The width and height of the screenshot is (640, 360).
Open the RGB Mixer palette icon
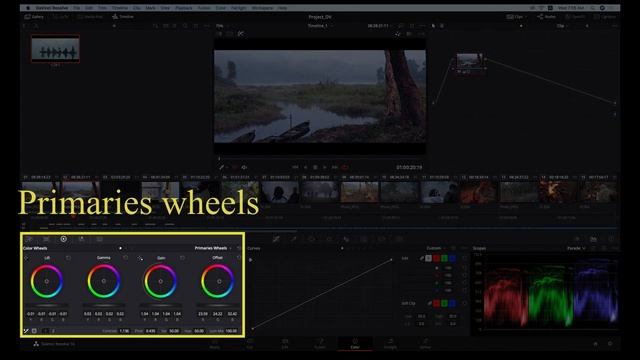(81, 239)
